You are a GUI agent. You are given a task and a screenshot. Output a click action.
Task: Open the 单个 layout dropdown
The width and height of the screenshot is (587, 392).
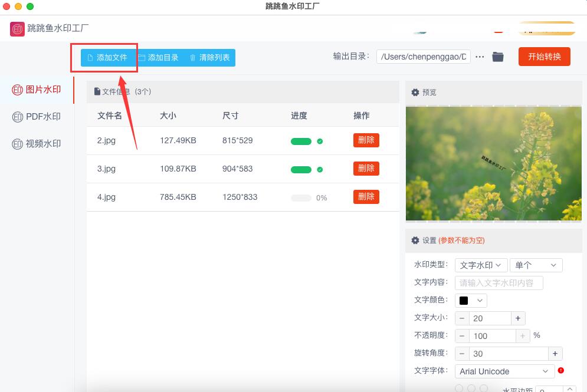pyautogui.click(x=536, y=265)
